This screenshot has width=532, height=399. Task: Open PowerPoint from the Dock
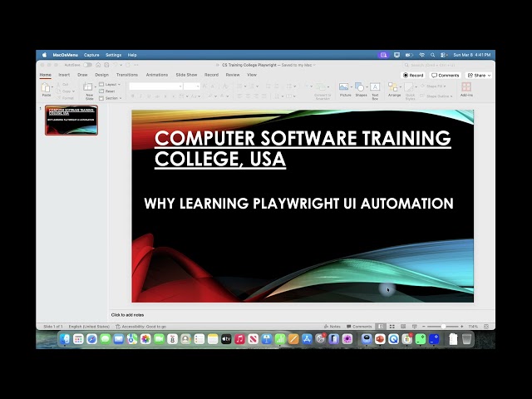380,339
